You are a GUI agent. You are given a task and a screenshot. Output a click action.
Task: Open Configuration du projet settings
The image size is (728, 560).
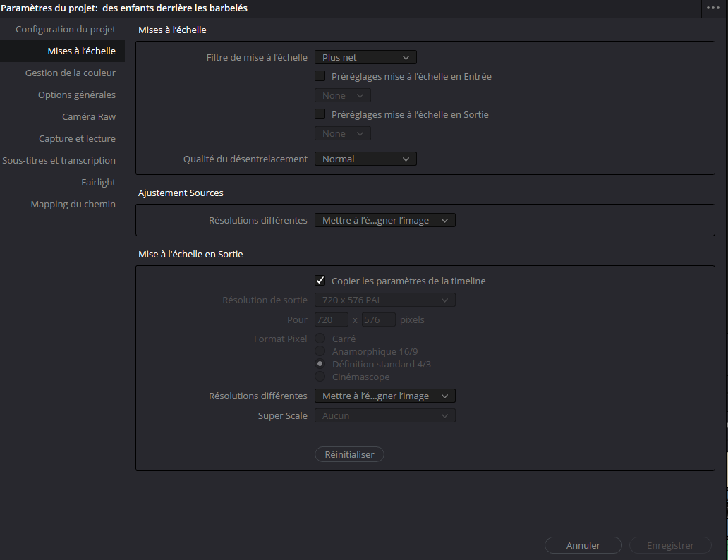tap(66, 29)
